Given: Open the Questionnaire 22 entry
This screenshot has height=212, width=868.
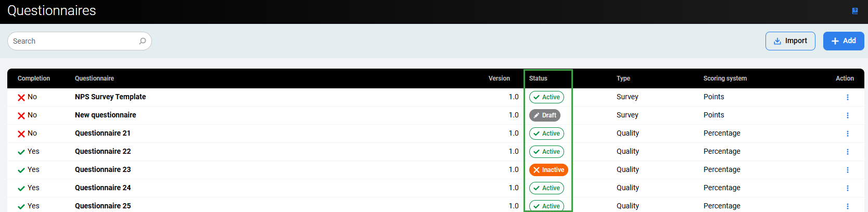Looking at the screenshot, I should pyautogui.click(x=103, y=152).
